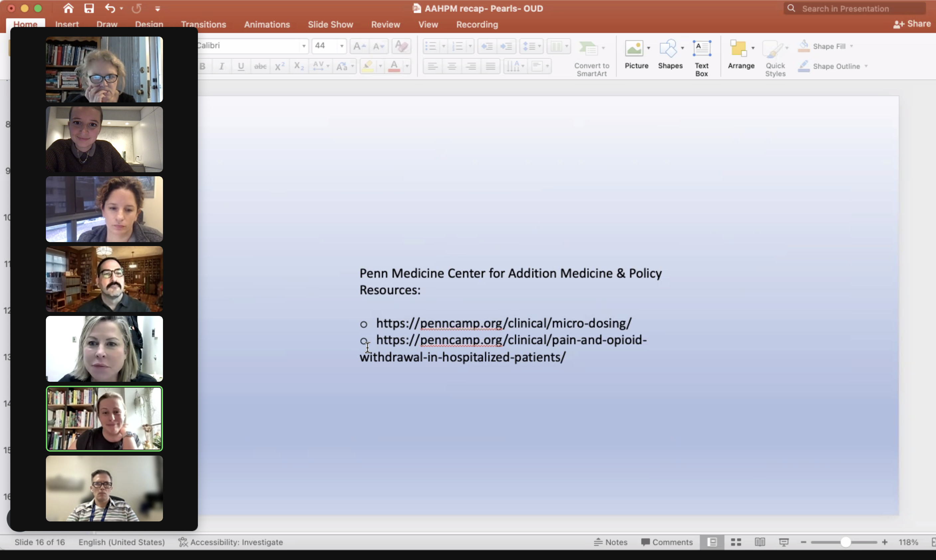
Task: Expand the Shape Fill dropdown arrow
Action: [852, 46]
